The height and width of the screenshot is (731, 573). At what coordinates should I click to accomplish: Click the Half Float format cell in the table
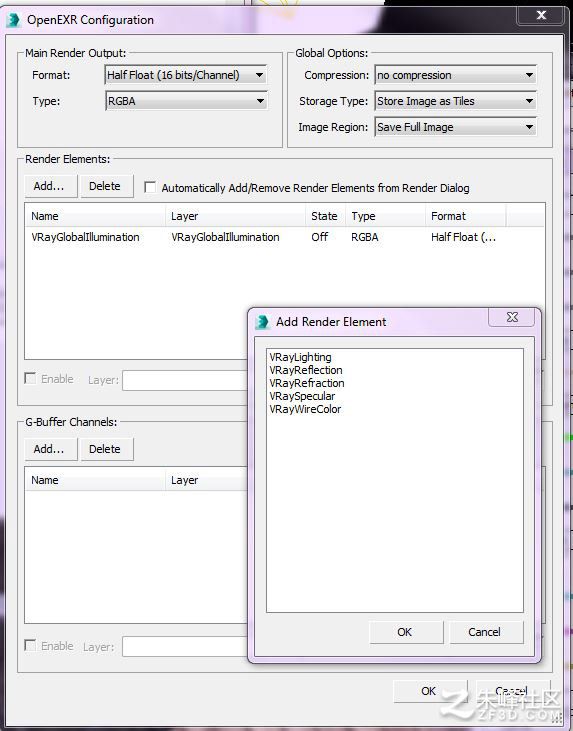tap(463, 237)
